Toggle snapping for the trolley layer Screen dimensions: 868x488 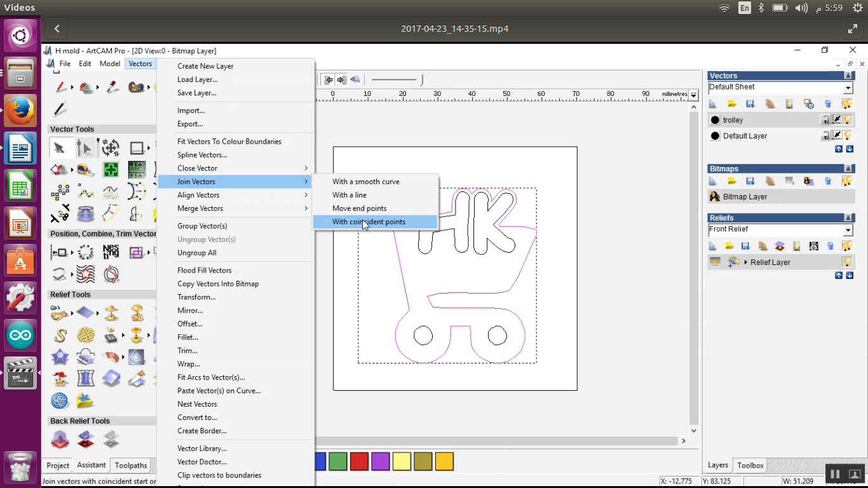click(x=836, y=119)
